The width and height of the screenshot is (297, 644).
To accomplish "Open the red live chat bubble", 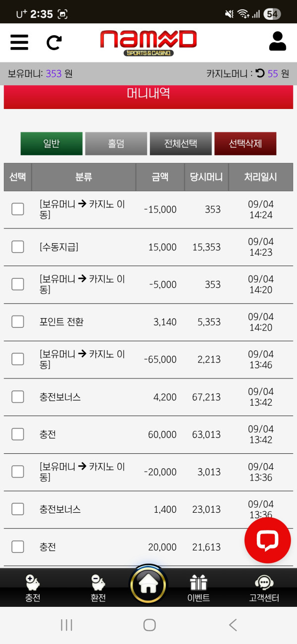I will click(x=268, y=540).
